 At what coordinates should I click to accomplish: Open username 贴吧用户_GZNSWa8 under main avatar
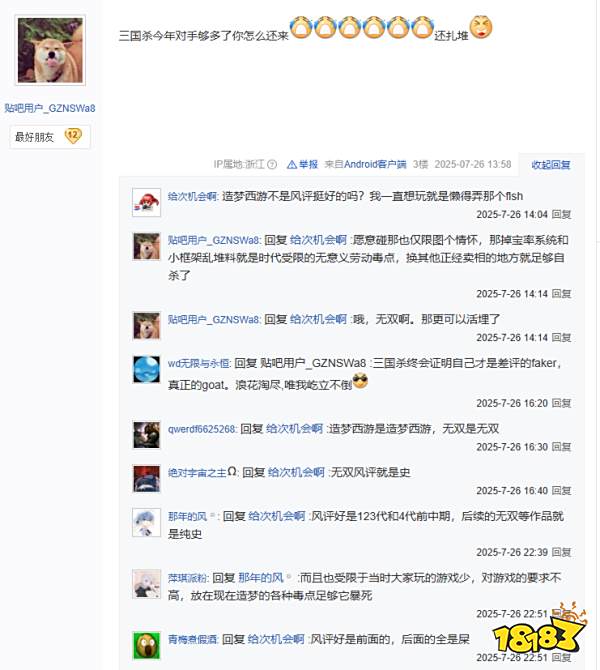tap(50, 108)
